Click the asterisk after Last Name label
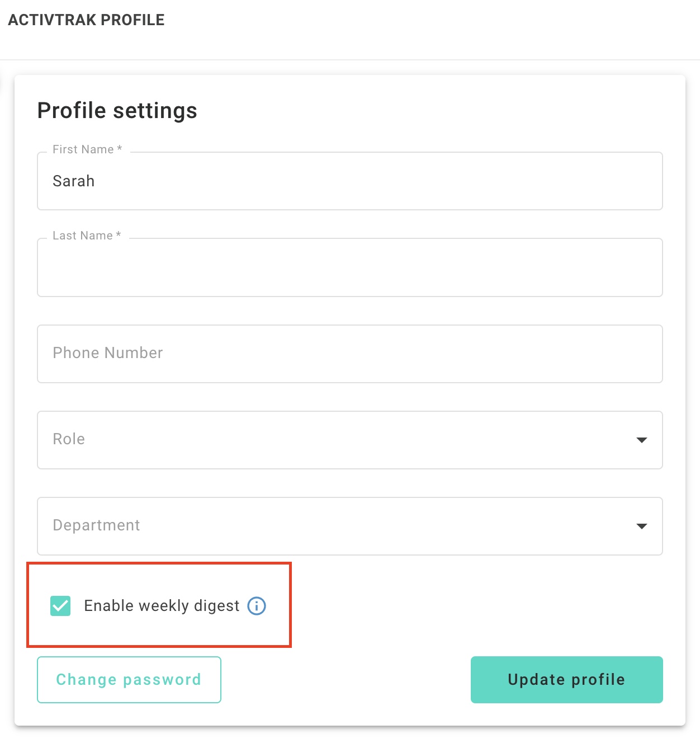 click(118, 235)
